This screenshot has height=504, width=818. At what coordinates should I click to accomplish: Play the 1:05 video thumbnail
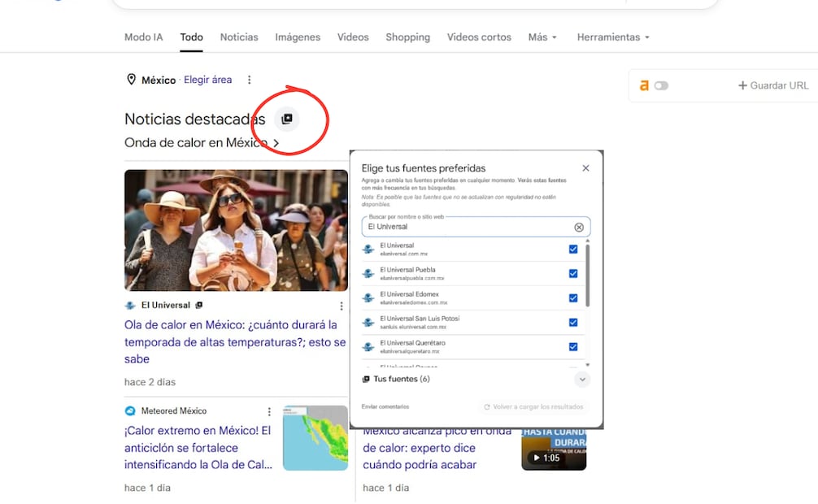pos(554,450)
